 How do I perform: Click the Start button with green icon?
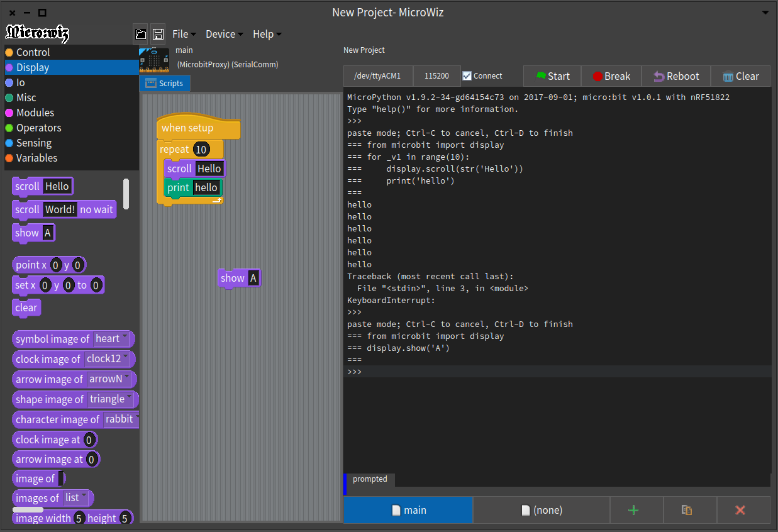(x=552, y=76)
